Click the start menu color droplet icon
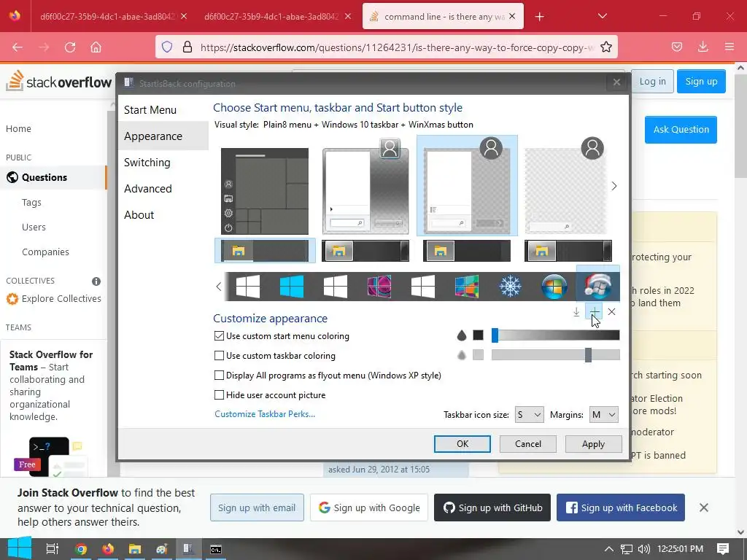 pyautogui.click(x=461, y=335)
